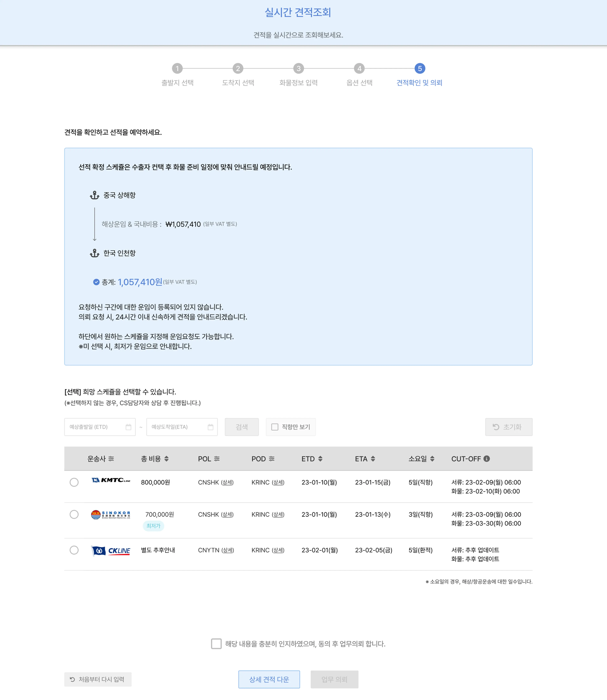Click the anchor icon next to 한국 인천항
Viewport: 607px width, 700px height.
tap(95, 253)
